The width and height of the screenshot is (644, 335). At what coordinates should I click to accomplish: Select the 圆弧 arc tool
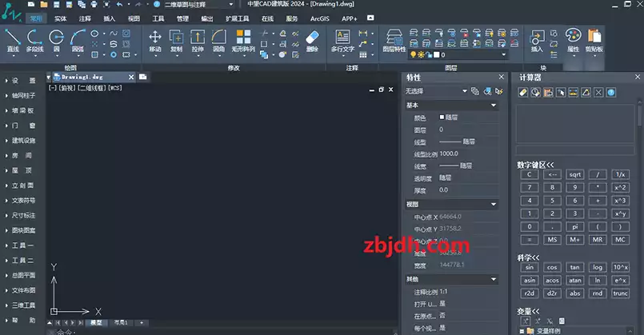(78, 41)
